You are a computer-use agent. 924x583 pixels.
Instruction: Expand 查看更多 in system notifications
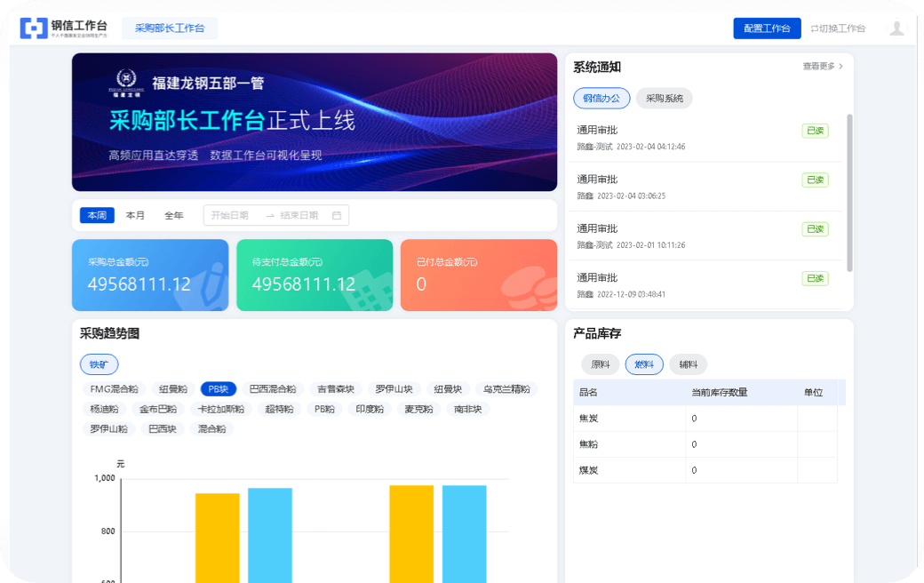click(x=822, y=67)
